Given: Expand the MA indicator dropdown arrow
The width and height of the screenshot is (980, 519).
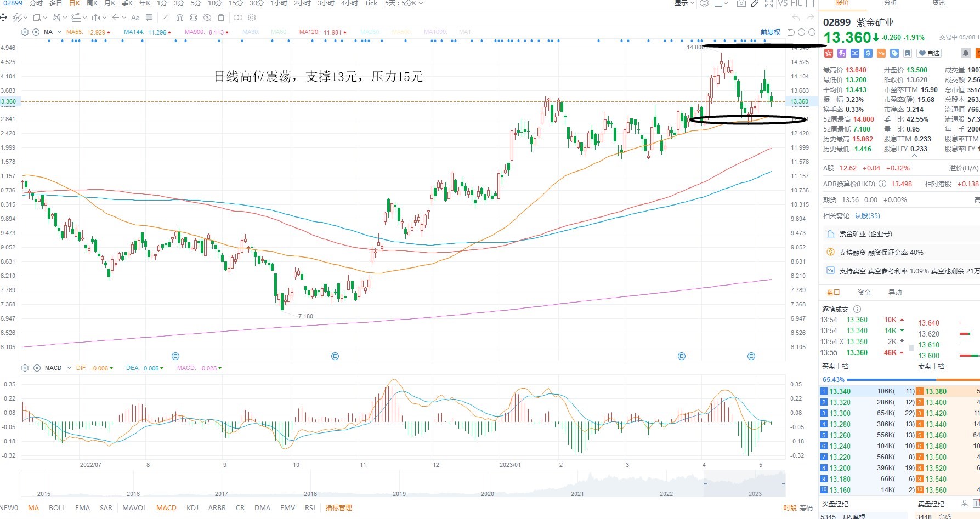Looking at the screenshot, I should [59, 32].
